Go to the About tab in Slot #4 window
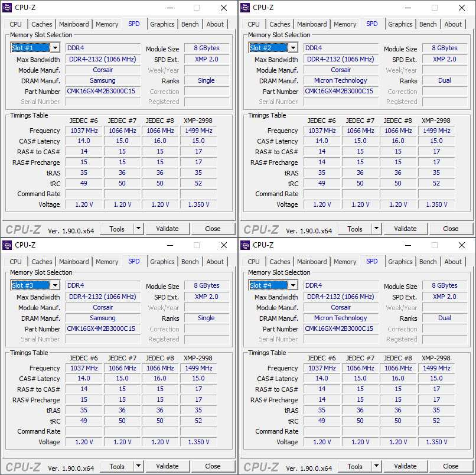This screenshot has height=475, width=476. pos(453,262)
